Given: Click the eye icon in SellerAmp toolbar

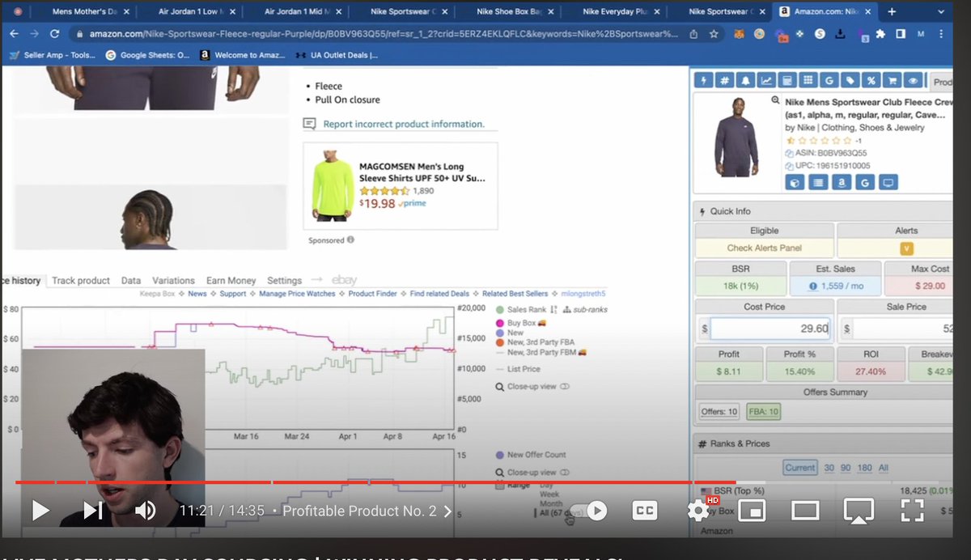Looking at the screenshot, I should [911, 80].
